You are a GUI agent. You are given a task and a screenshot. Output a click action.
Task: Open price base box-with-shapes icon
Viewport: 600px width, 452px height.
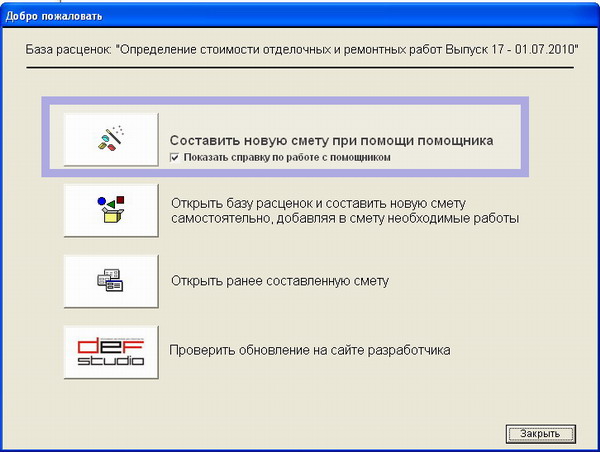pos(111,210)
